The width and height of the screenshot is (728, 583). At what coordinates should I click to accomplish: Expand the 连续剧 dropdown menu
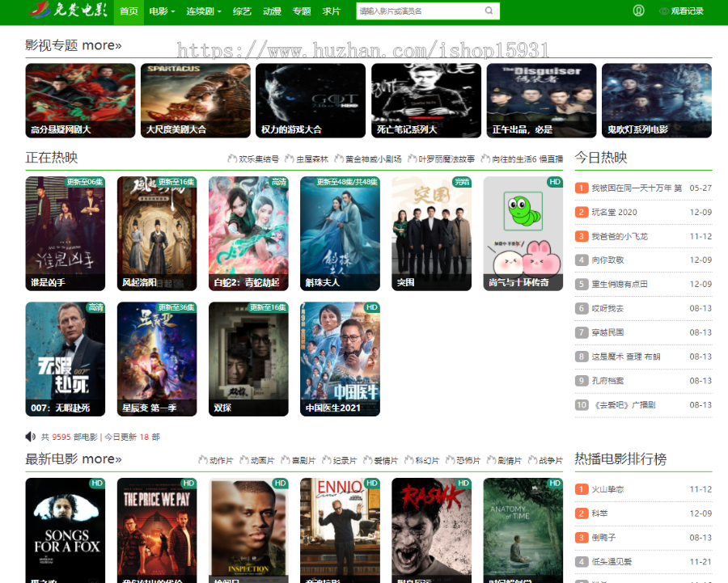click(204, 11)
